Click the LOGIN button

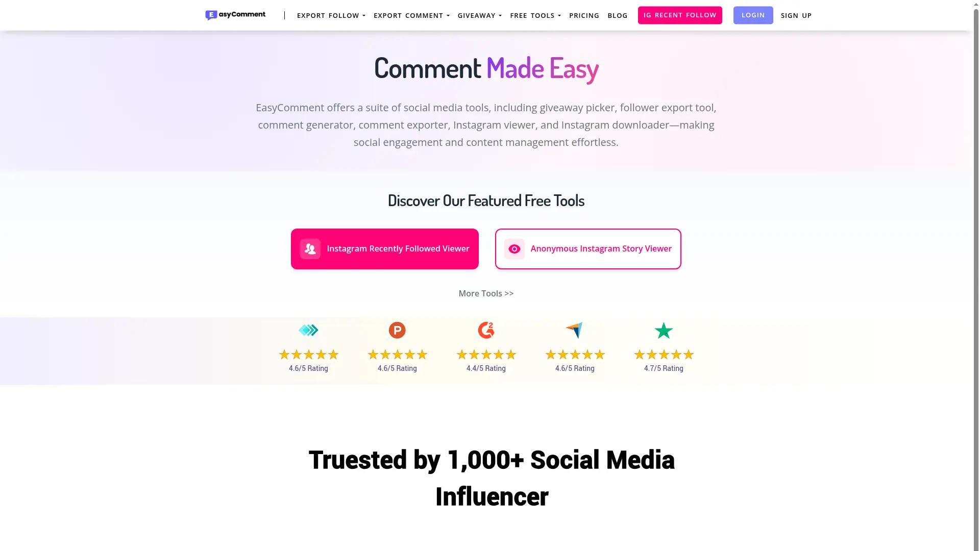753,15
